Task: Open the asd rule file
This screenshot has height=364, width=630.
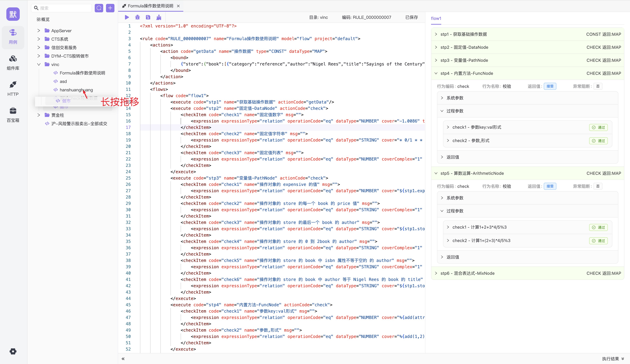Action: pos(63,81)
